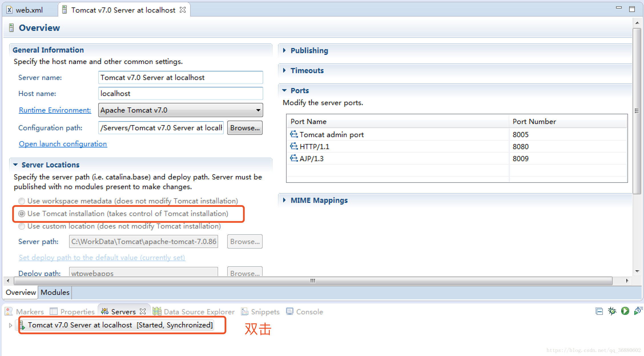Click the web.xml file icon in the editor tab
The height and width of the screenshot is (356, 644).
pos(9,10)
